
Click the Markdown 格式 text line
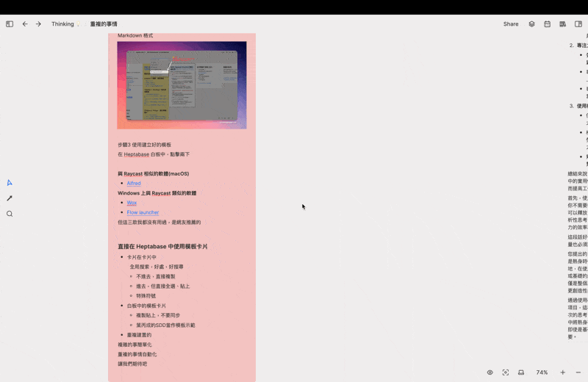pyautogui.click(x=135, y=35)
